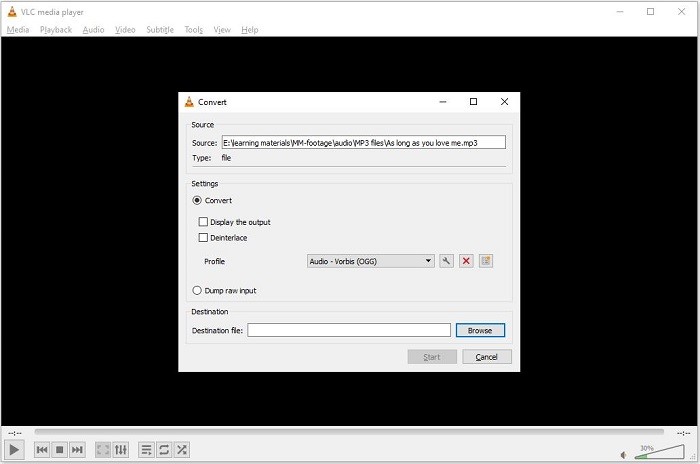
Task: Click VLC cone icon in Convert dialog title
Action: click(189, 102)
